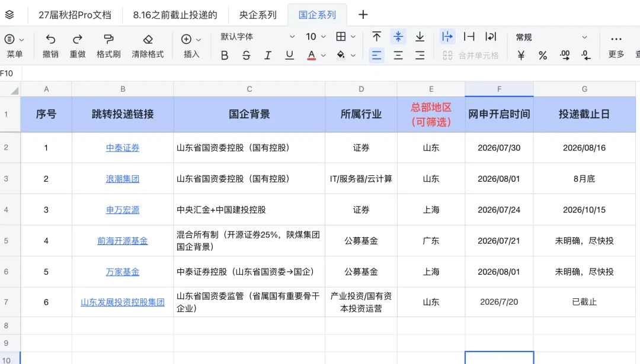
Task: Toggle strikethrough formatting
Action: 246,56
